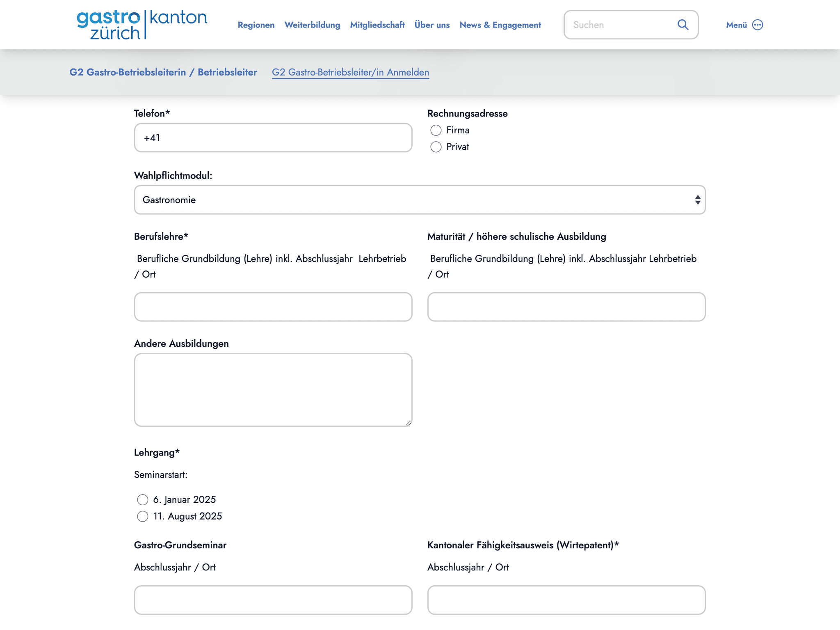Click the 'Seminarstart:' text
Viewport: 840px width, 630px height.
(x=161, y=475)
